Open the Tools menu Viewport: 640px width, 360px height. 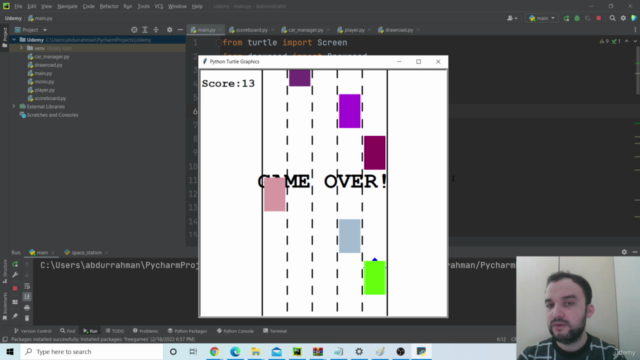pyautogui.click(x=143, y=7)
